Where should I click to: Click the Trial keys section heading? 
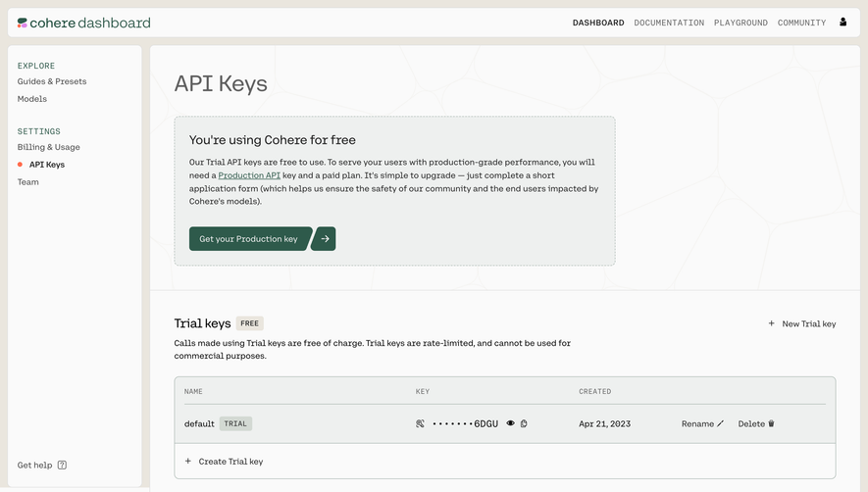(x=203, y=323)
